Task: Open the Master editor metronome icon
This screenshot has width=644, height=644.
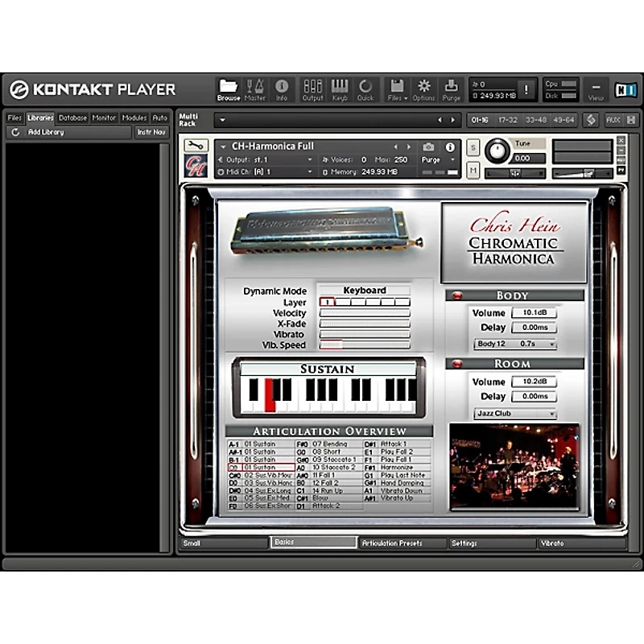Action: click(255, 87)
